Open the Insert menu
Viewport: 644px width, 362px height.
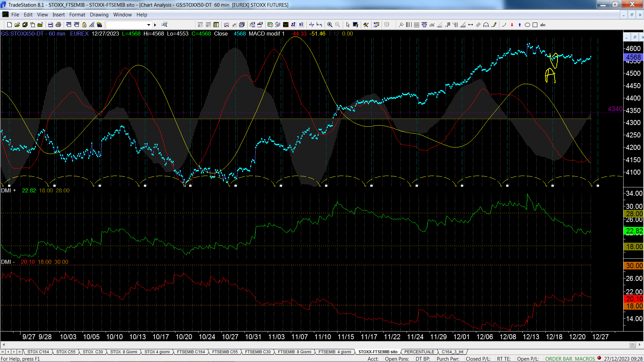[x=59, y=15]
